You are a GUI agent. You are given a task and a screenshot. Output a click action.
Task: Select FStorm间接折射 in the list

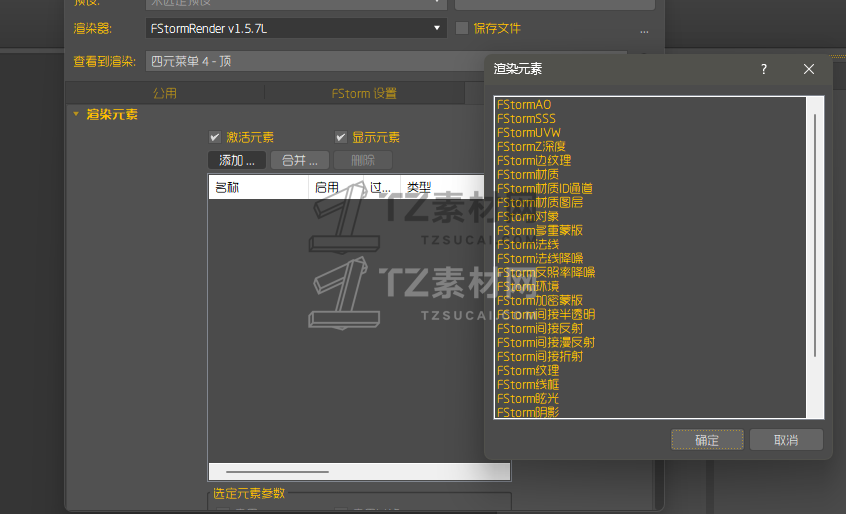point(540,357)
